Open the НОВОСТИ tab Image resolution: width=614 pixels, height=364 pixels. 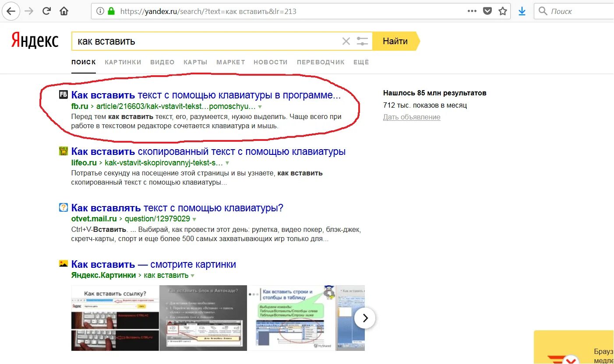(271, 62)
